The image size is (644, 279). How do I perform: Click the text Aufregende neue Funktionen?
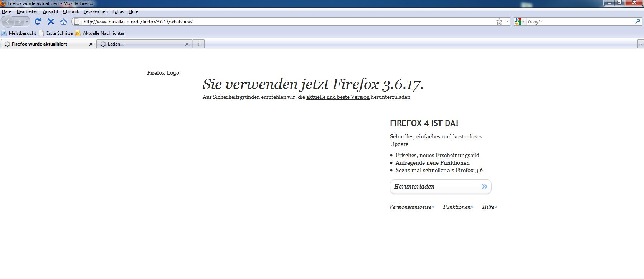point(433,163)
